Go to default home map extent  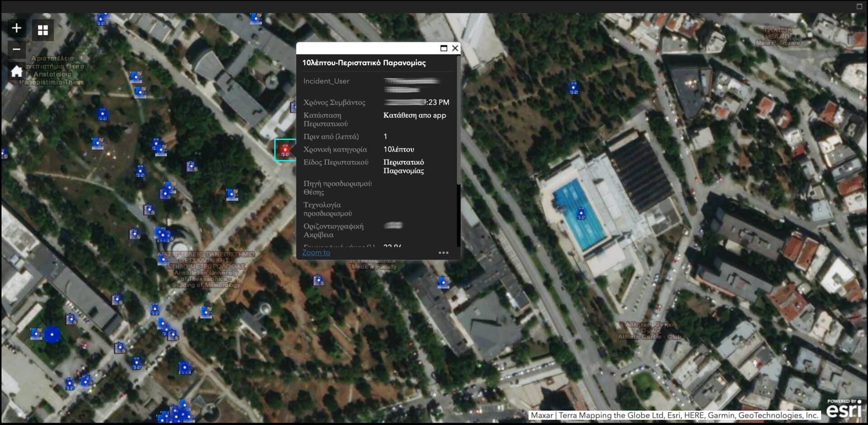pos(16,72)
